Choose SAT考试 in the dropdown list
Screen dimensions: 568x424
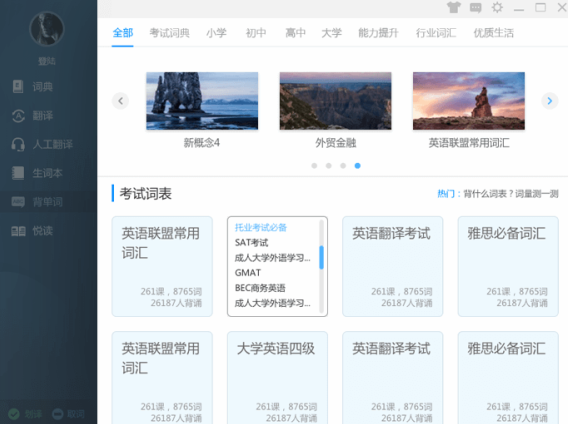251,242
